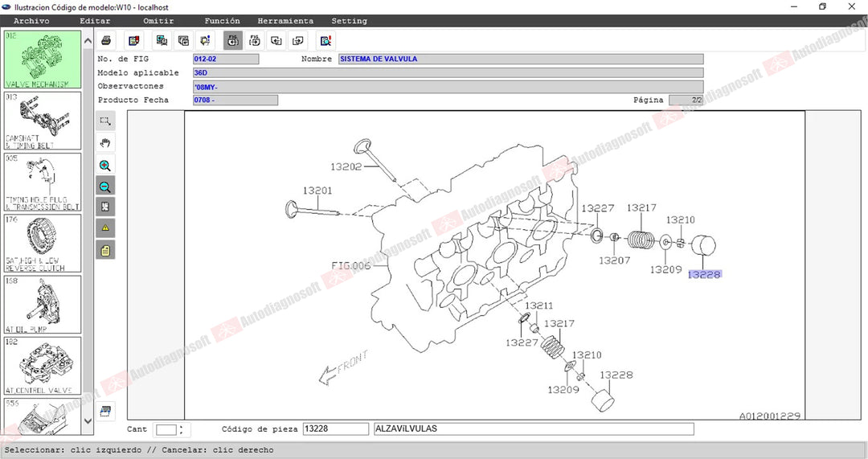This screenshot has width=868, height=459.
Task: Click the highlighted previous FIG button
Action: (233, 40)
